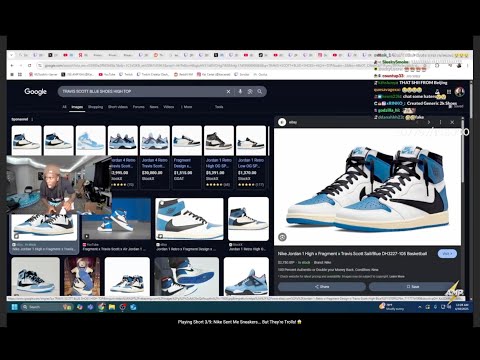480x360 pixels.
Task: Open the Nike Jordan 1 High Fragment title link
Action: (x=352, y=254)
